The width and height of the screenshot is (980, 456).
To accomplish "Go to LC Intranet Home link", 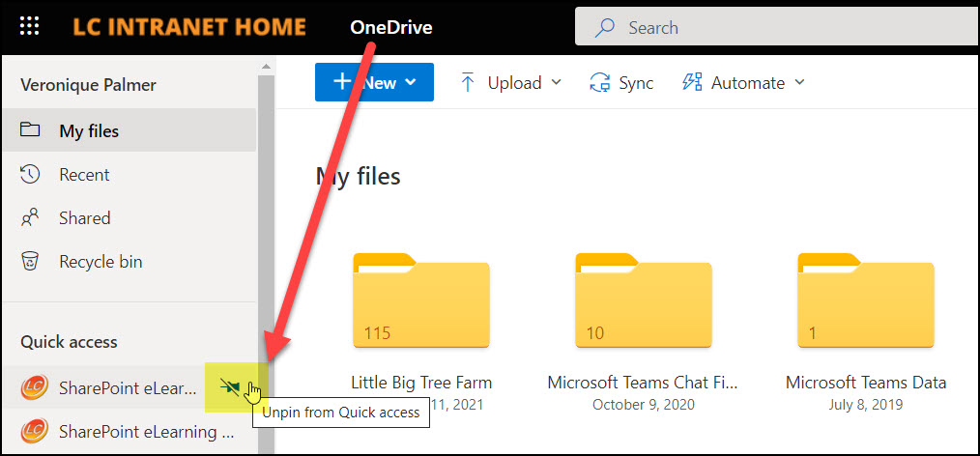I will (189, 27).
